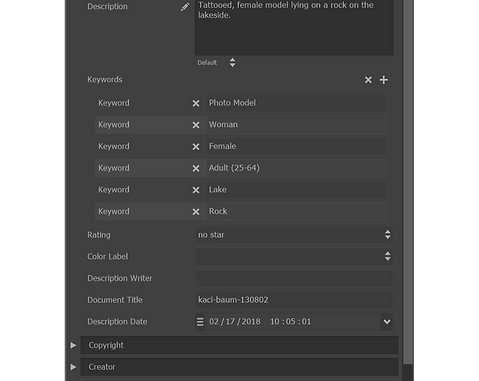
Task: Select the Description Date label
Action: (117, 322)
